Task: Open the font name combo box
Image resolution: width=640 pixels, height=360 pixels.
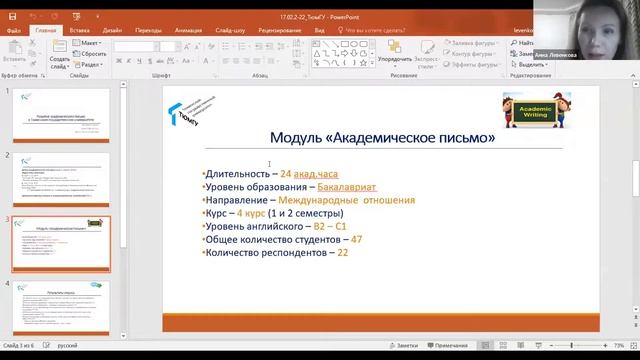Action: coord(136,47)
